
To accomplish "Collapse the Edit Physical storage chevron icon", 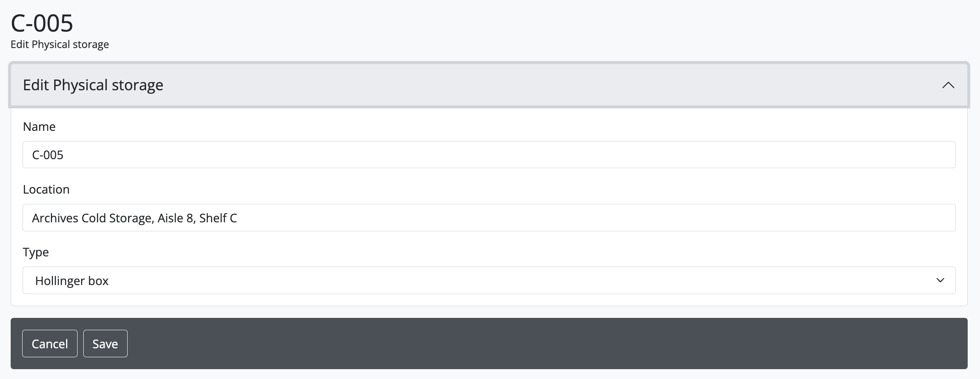I will coord(948,85).
